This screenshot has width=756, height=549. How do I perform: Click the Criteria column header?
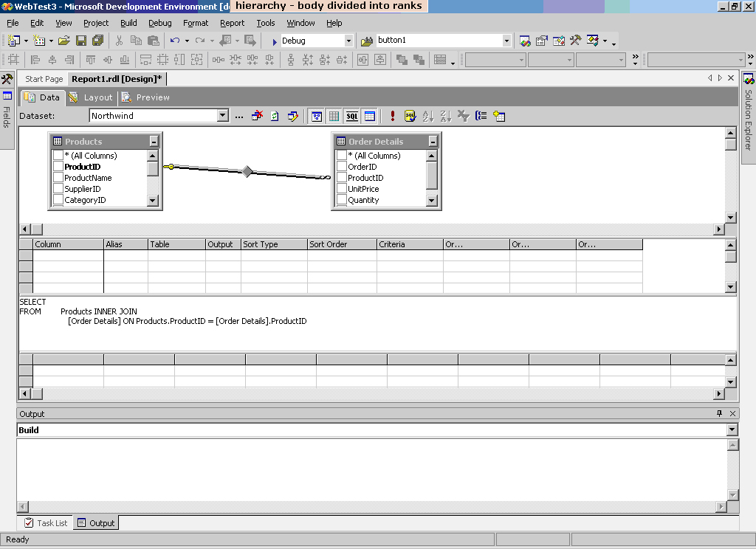[410, 244]
